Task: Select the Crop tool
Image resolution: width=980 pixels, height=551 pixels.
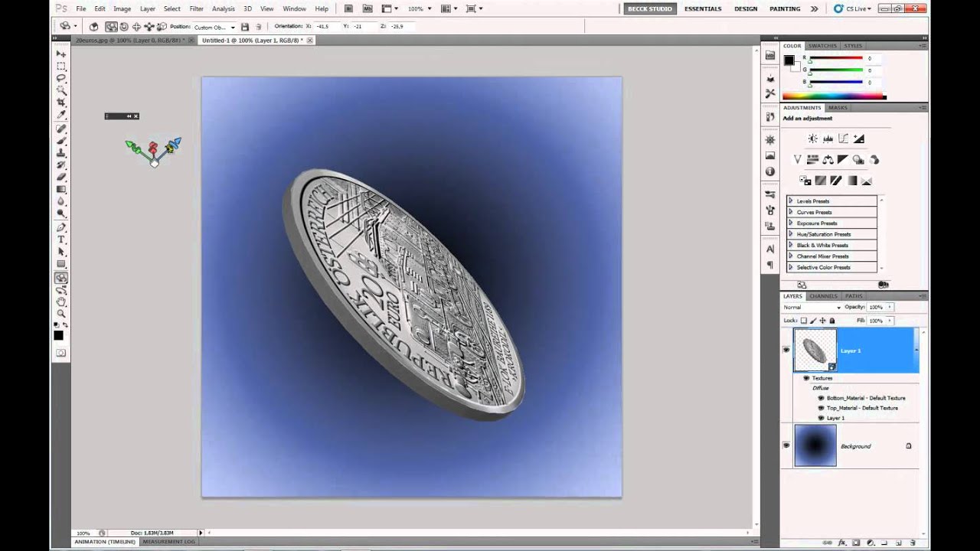Action: pos(61,103)
